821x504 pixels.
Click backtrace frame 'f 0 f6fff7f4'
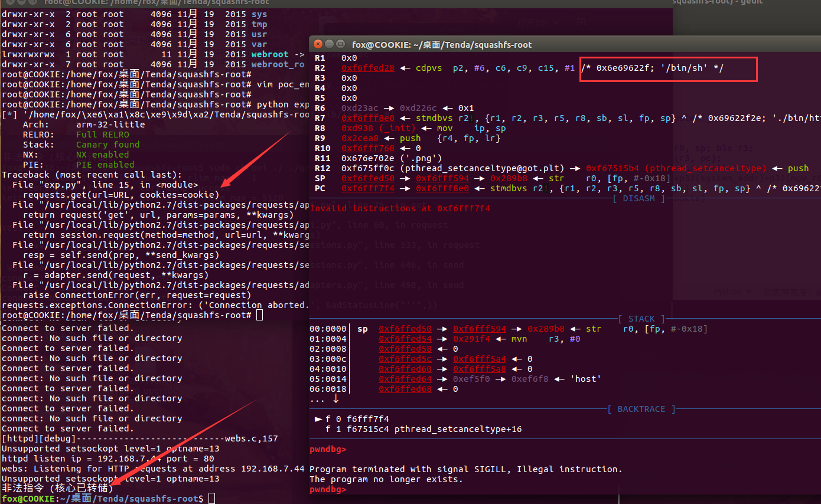pyautogui.click(x=357, y=419)
